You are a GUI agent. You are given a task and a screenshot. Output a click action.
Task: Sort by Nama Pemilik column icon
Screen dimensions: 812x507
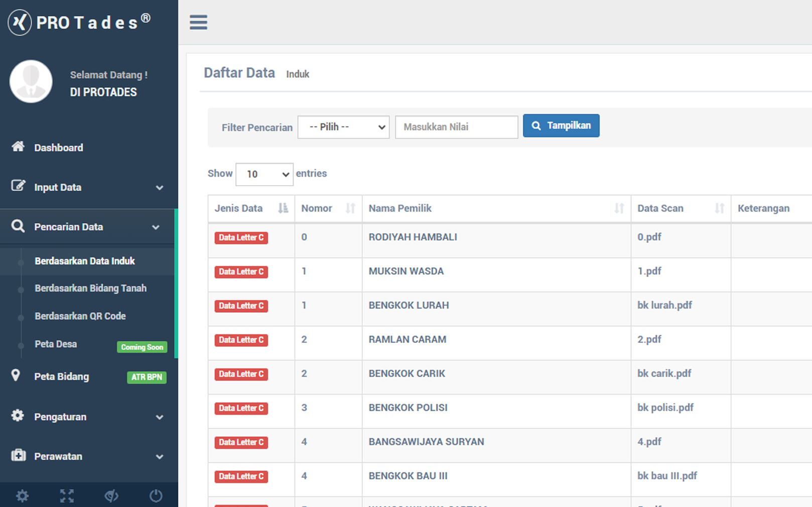pos(619,208)
